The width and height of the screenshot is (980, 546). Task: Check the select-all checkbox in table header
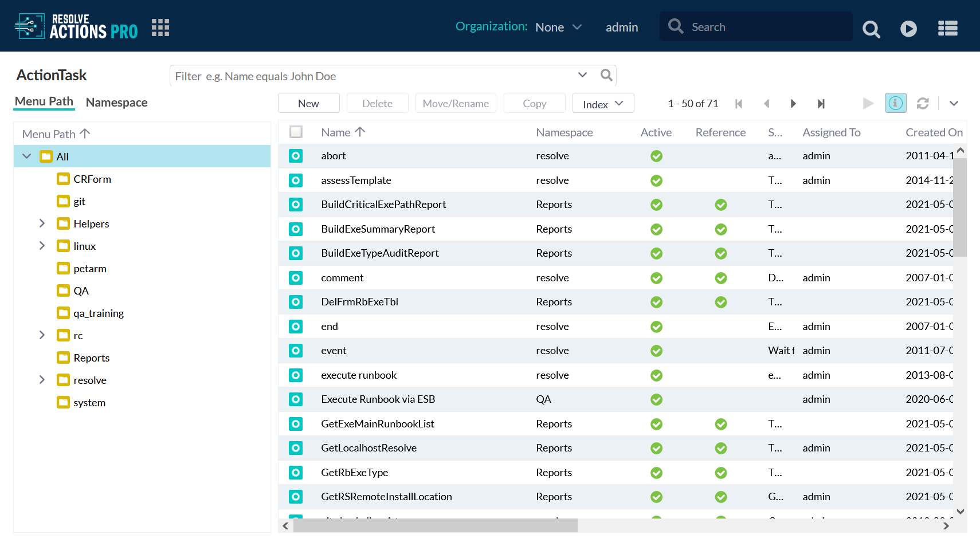point(296,132)
